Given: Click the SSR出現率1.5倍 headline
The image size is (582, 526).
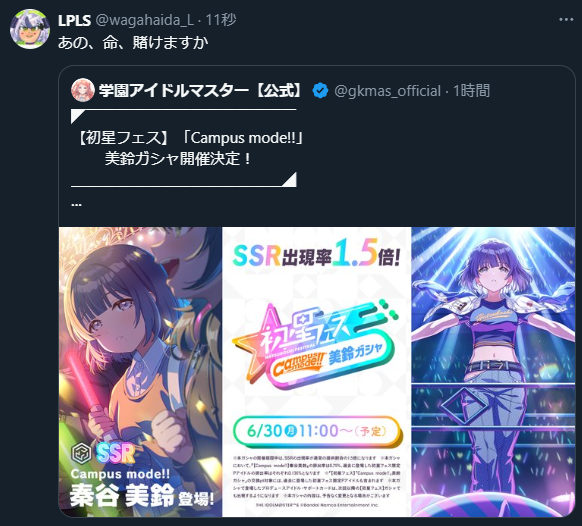Looking at the screenshot, I should pyautogui.click(x=317, y=254).
